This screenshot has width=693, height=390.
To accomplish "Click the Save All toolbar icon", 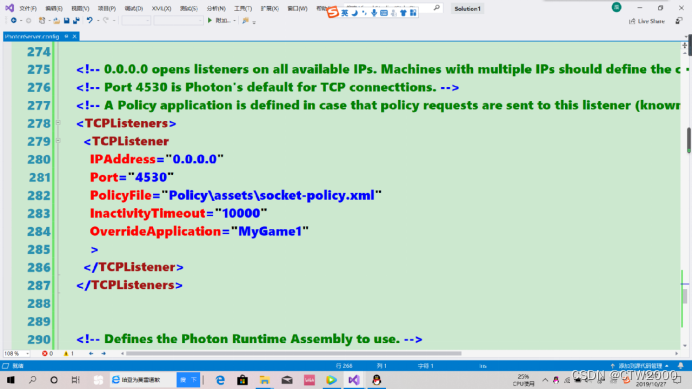I will [x=76, y=20].
